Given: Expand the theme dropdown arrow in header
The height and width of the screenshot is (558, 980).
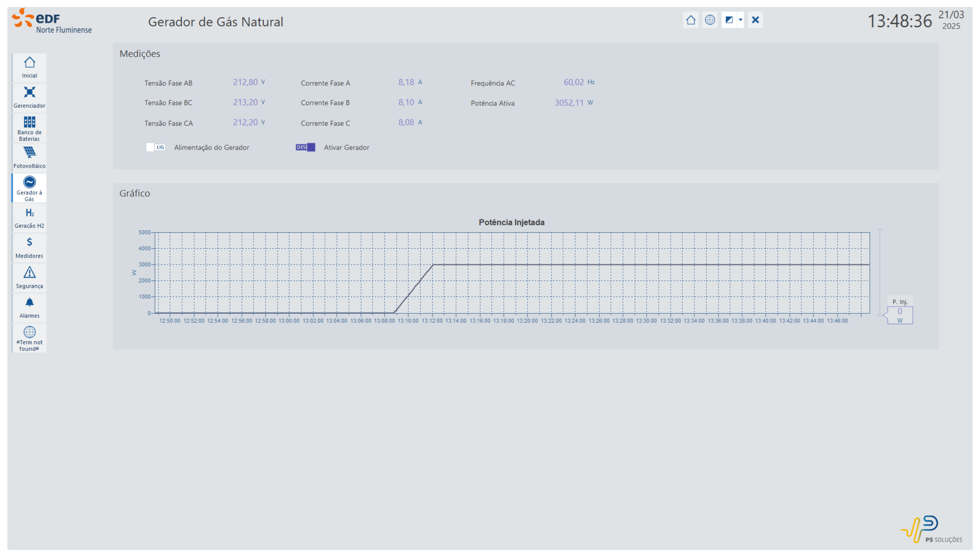Looking at the screenshot, I should tap(740, 20).
